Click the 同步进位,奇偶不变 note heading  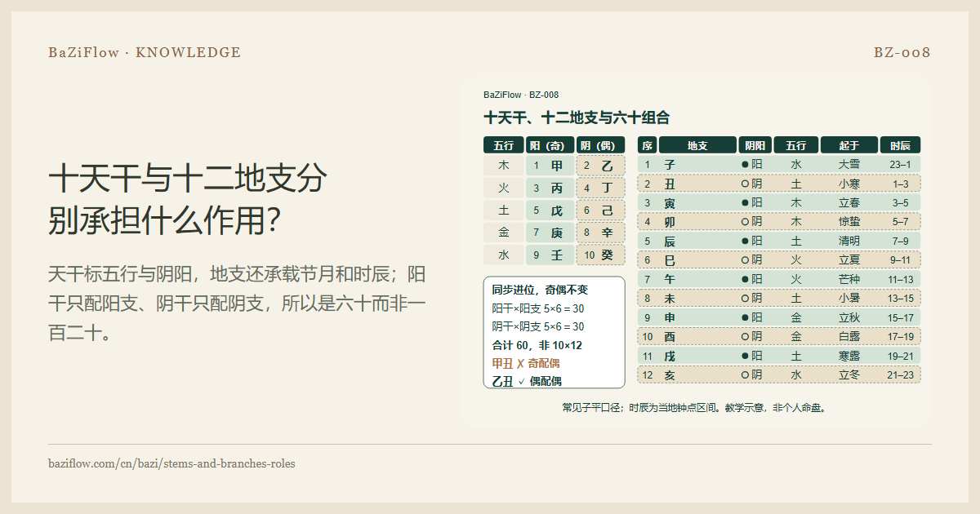pos(540,290)
